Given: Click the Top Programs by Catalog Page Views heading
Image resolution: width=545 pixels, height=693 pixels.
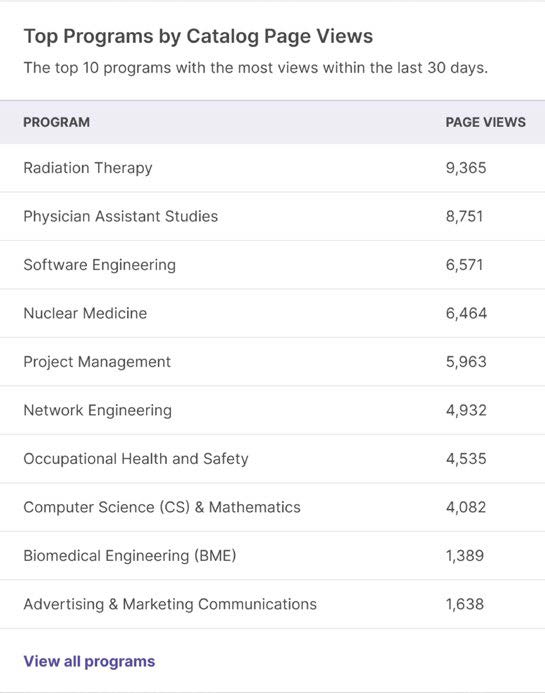Looking at the screenshot, I should pos(198,36).
